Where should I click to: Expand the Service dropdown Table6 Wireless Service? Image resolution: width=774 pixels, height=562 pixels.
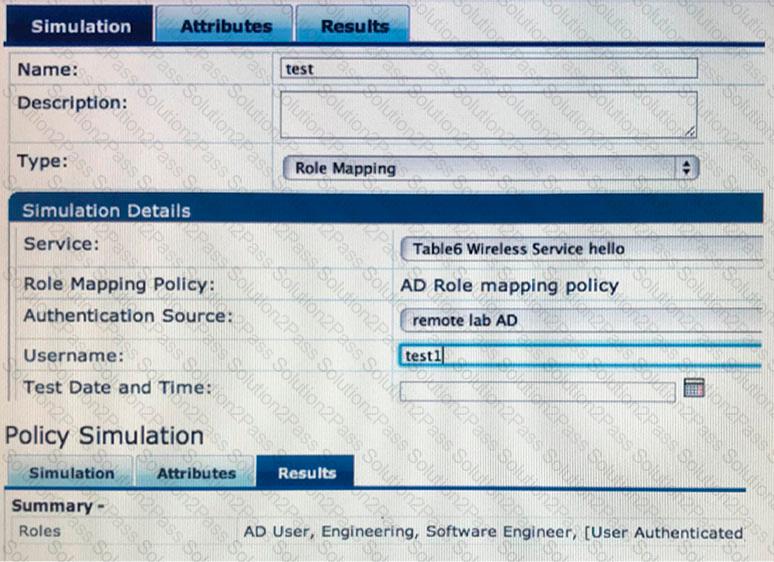[580, 248]
